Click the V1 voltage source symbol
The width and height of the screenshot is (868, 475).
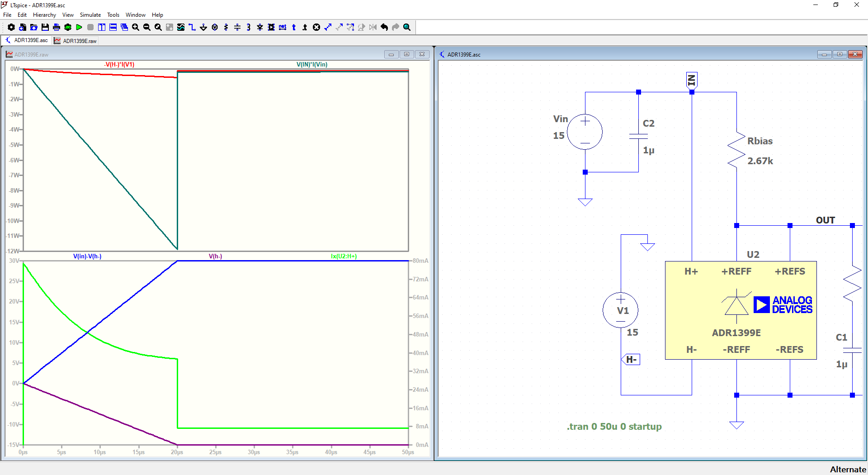tap(621, 310)
